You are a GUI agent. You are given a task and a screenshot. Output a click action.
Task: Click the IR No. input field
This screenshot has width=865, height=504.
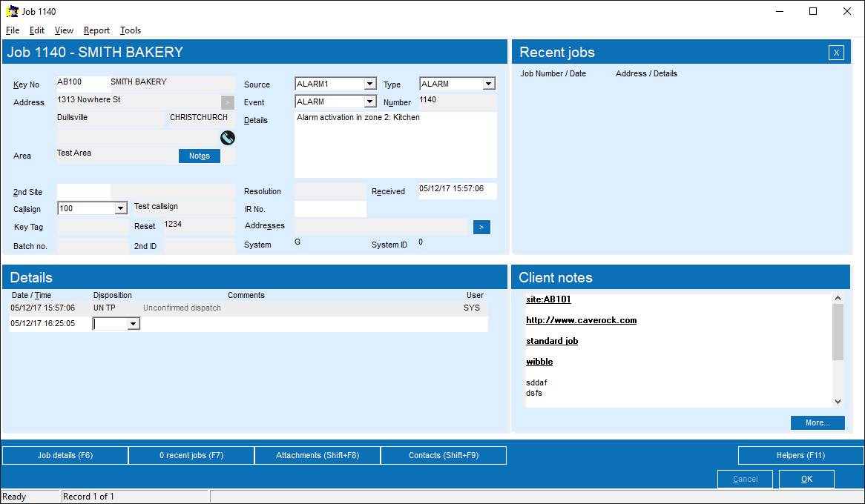click(330, 209)
